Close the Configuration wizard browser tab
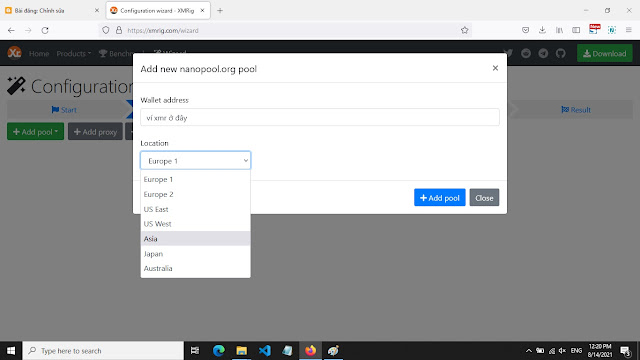The width and height of the screenshot is (640, 360). coord(202,11)
